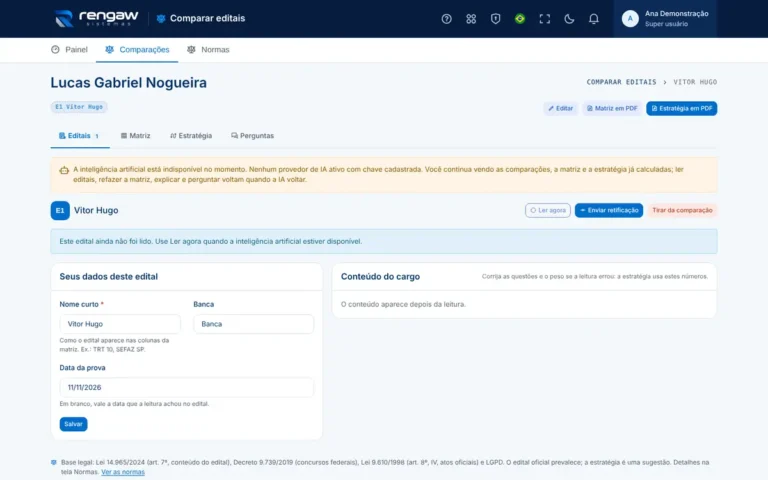Download Matriz em PDF
This screenshot has height=480, width=768.
click(612, 108)
